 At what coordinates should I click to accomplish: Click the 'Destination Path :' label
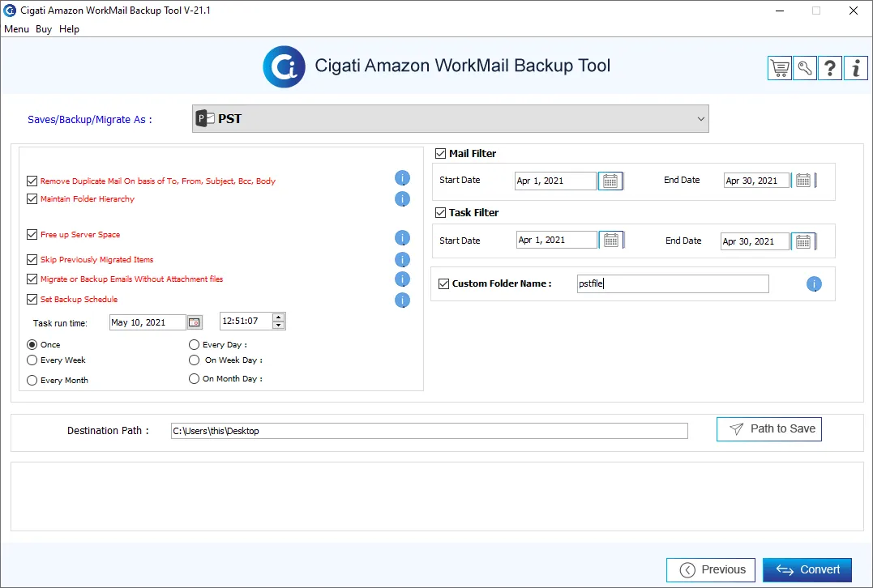(108, 431)
